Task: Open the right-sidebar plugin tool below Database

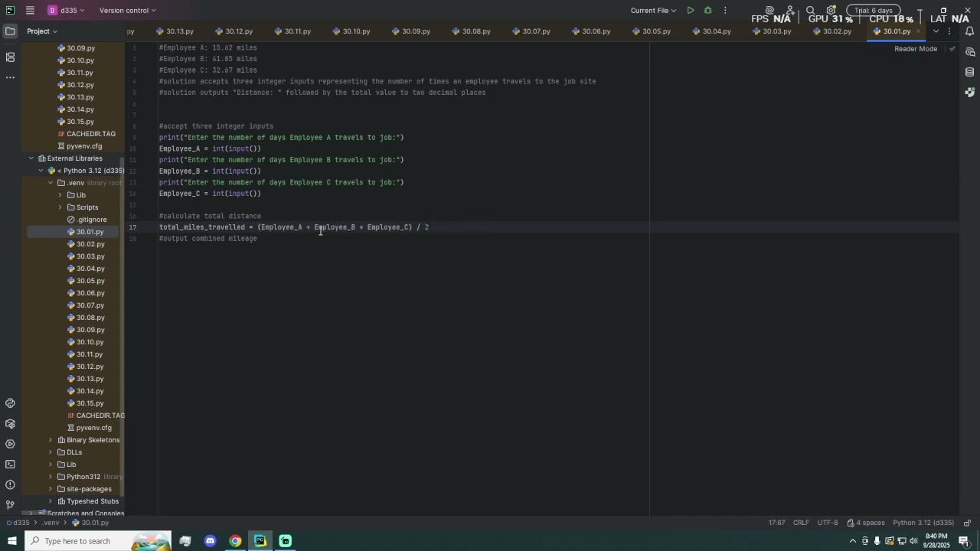Action: click(x=969, y=92)
